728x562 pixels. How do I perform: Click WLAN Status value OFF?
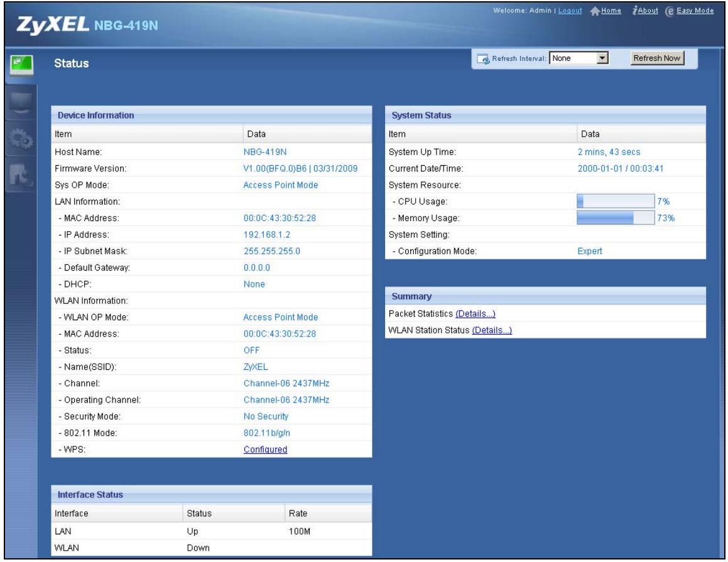click(252, 350)
